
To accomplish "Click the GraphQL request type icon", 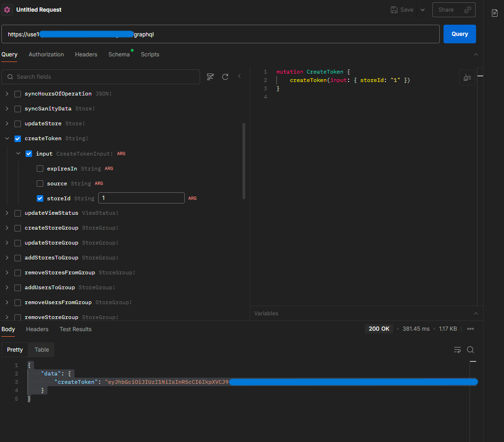I will click(x=7, y=10).
